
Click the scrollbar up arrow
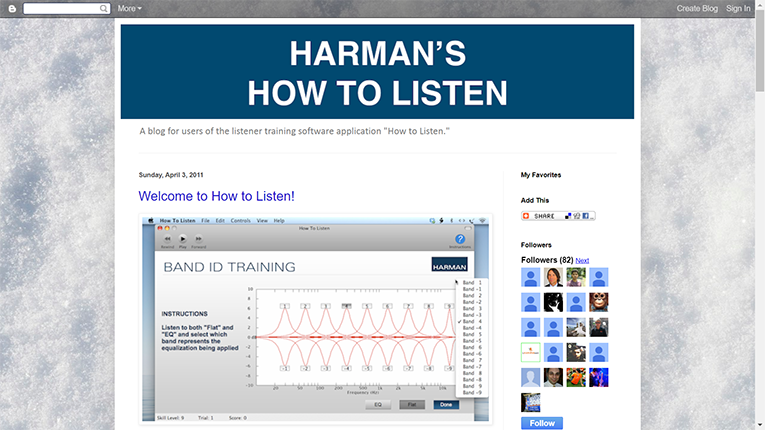point(760,3)
